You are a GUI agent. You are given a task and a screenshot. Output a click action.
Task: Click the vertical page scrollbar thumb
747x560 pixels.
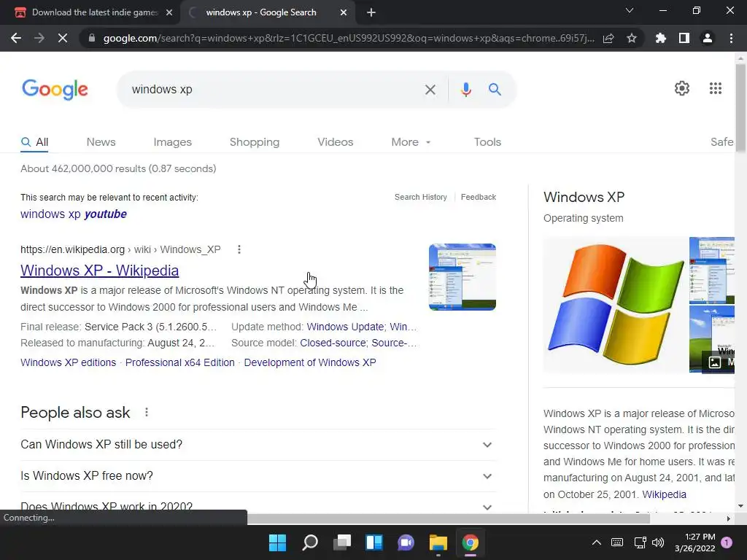(x=740, y=109)
